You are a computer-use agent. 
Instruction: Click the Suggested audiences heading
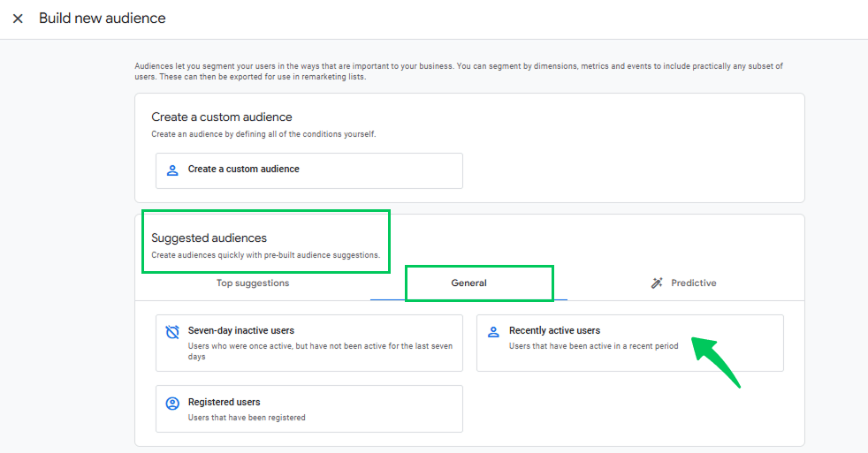point(209,238)
